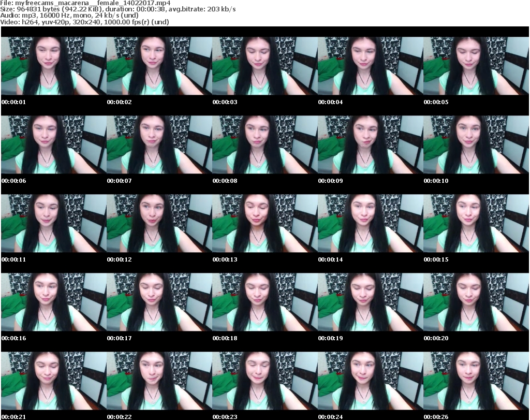Click the frame above 00:00:21
Viewport: 530px width, 420px height.
54,381
